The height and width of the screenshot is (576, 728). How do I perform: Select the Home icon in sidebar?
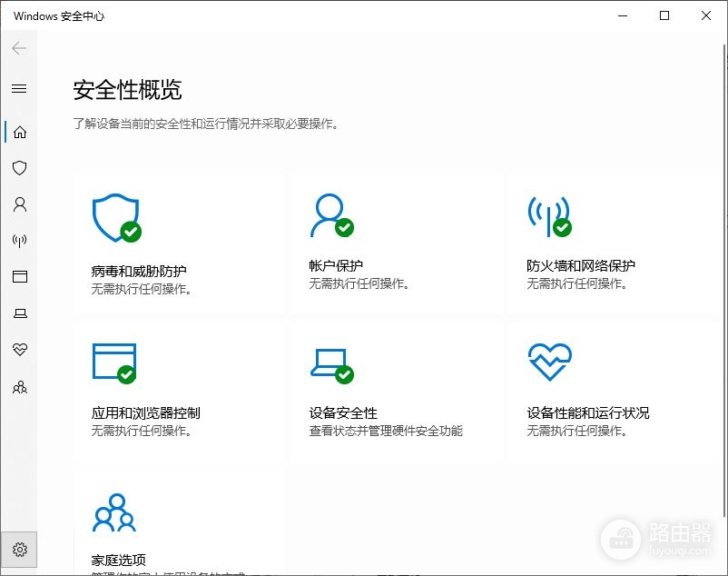click(19, 132)
